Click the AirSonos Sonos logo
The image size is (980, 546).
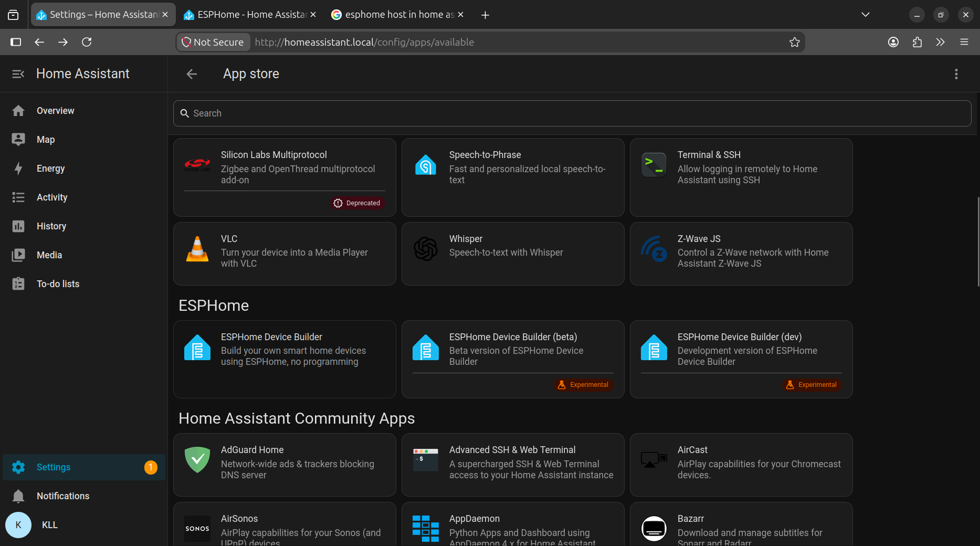pos(197,529)
